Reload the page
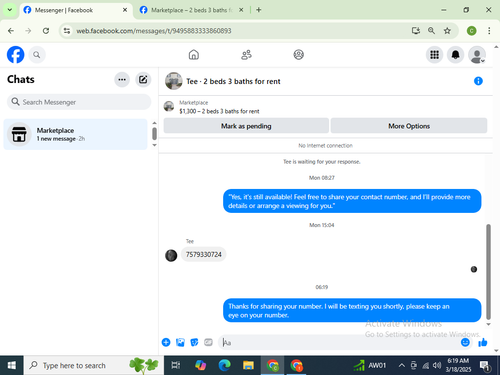500x375 pixels. 46,31
